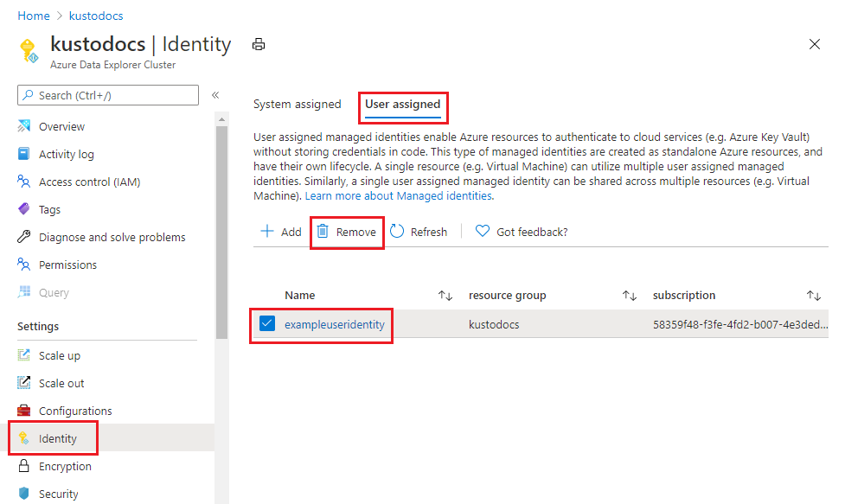Click the Access control people icon
The image size is (845, 504).
pos(23,182)
